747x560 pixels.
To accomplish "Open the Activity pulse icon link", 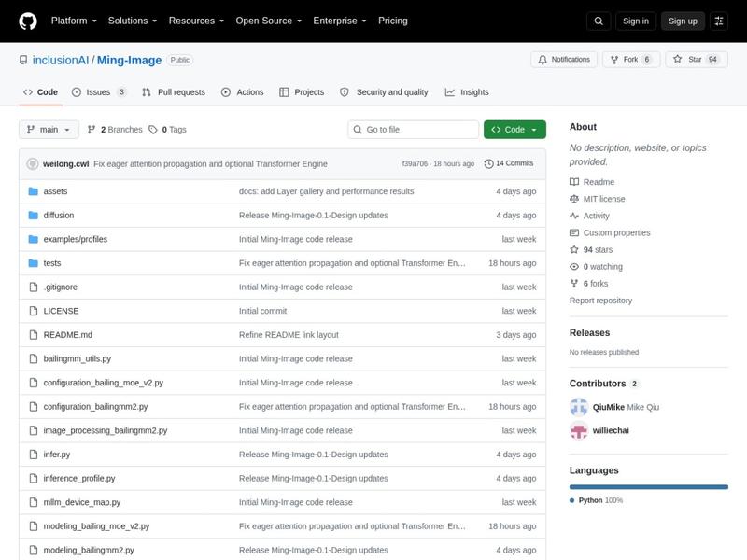I will pyautogui.click(x=574, y=216).
